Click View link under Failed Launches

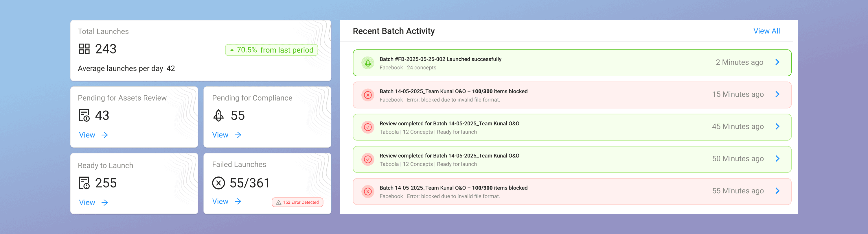220,201
